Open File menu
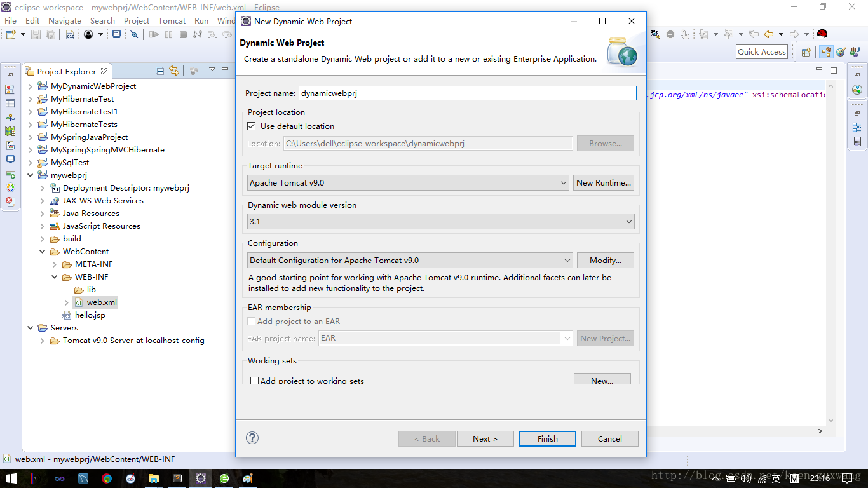This screenshot has width=868, height=488. click(x=10, y=20)
